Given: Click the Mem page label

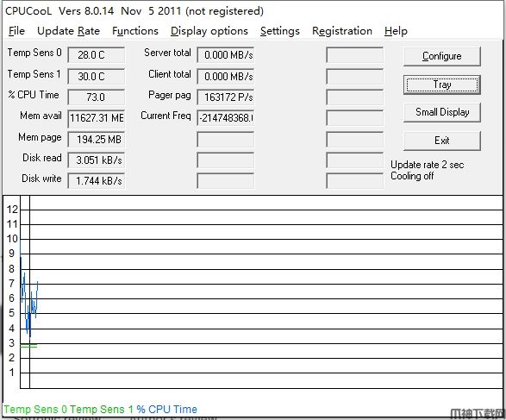Looking at the screenshot, I should click(40, 137).
